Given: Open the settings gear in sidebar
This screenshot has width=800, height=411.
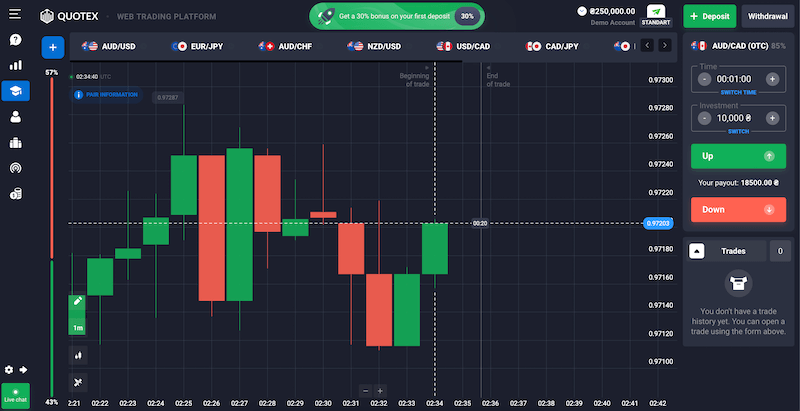Looking at the screenshot, I should click(10, 369).
